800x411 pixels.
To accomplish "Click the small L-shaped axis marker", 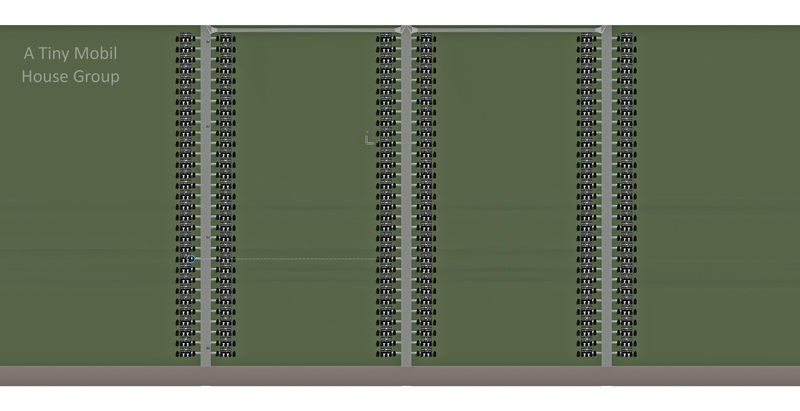I will (x=368, y=139).
